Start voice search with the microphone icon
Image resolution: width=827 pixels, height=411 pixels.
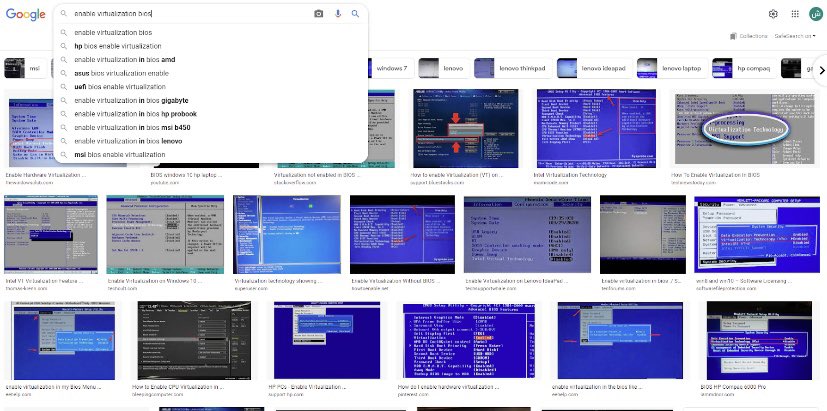(338, 14)
